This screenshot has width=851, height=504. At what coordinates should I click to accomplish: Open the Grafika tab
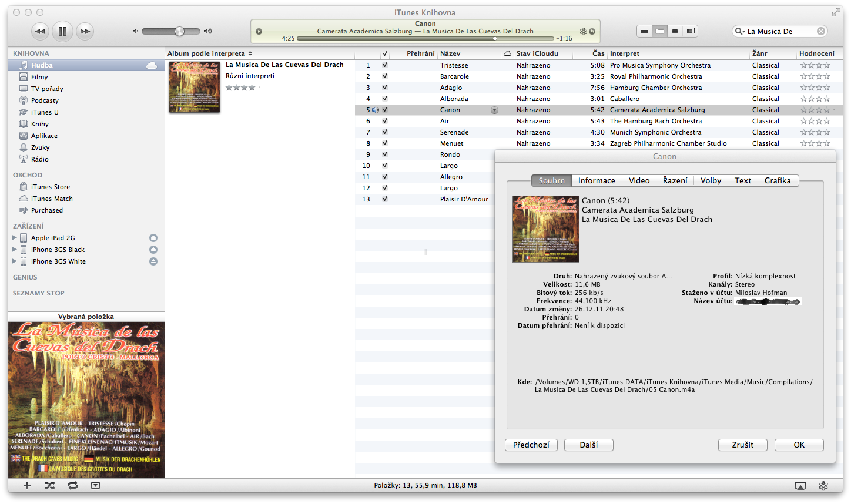tap(778, 180)
